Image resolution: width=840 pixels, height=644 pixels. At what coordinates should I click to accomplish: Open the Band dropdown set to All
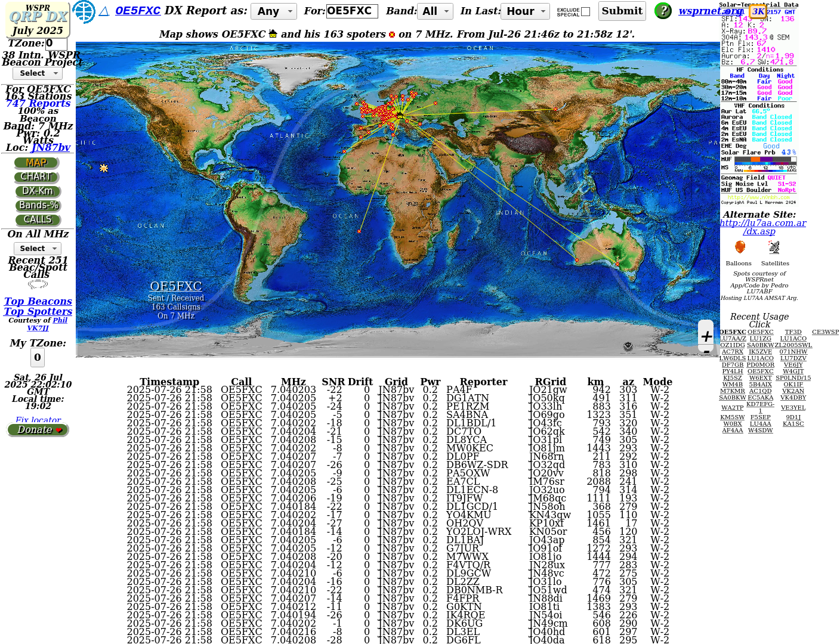pyautogui.click(x=436, y=11)
